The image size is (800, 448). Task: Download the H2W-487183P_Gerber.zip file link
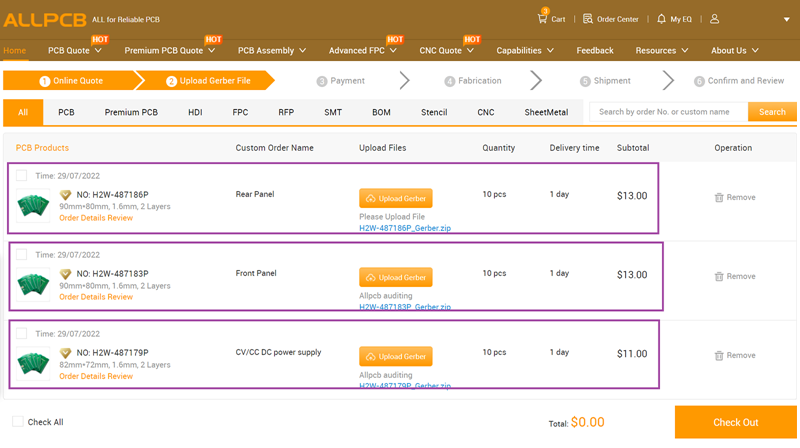[x=405, y=307]
